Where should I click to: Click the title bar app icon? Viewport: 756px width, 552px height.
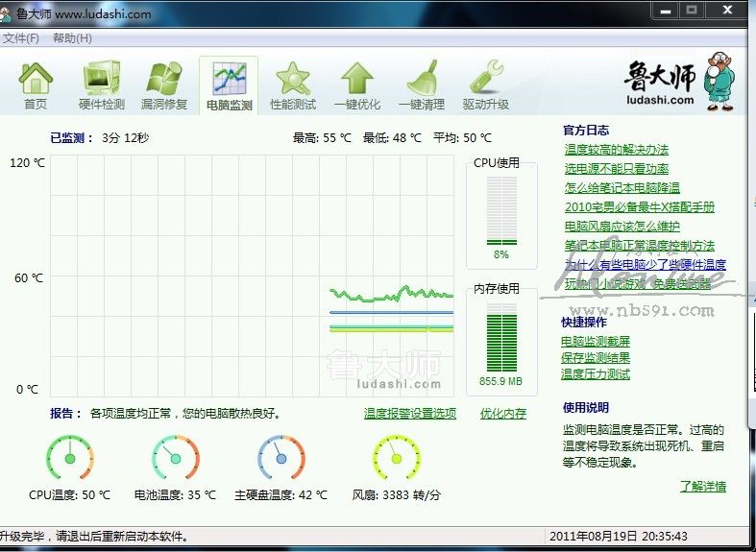[x=6, y=14]
